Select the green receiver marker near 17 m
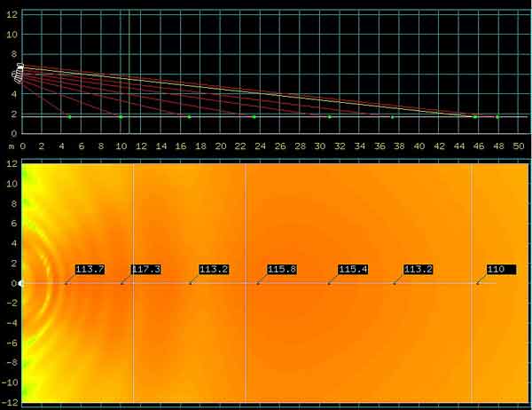The height and width of the screenshot is (410, 532). pyautogui.click(x=190, y=117)
